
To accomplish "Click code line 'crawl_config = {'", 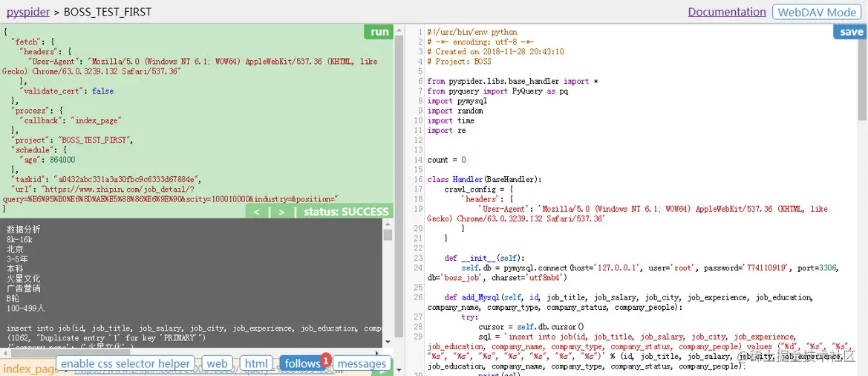I will pyautogui.click(x=480, y=189).
